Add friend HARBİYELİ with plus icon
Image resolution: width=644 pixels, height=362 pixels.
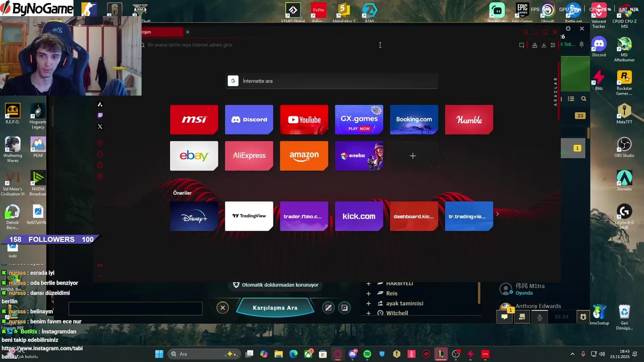coord(368,284)
